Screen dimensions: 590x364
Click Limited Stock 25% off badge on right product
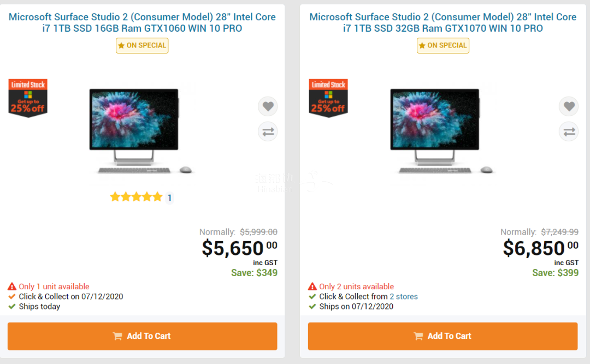tap(328, 98)
